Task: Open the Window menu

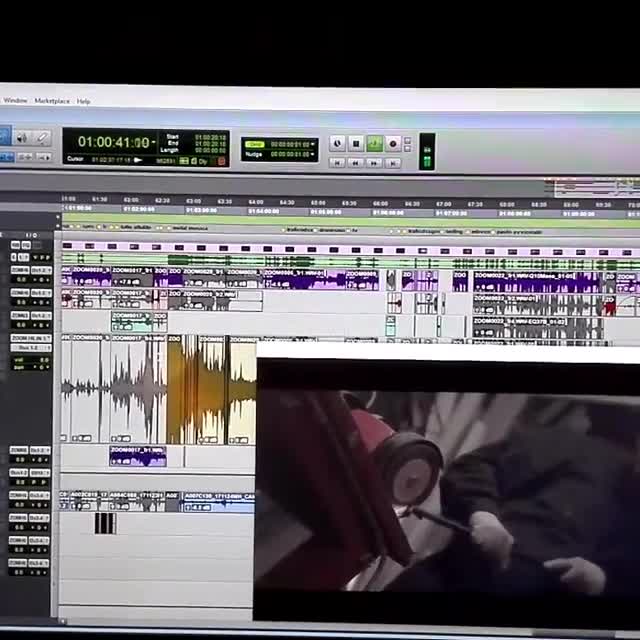Action: click(16, 100)
